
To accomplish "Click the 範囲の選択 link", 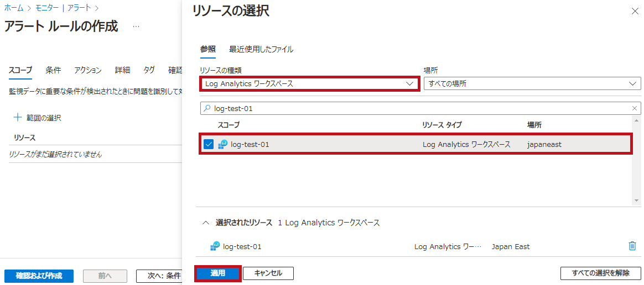I will coord(44,118).
